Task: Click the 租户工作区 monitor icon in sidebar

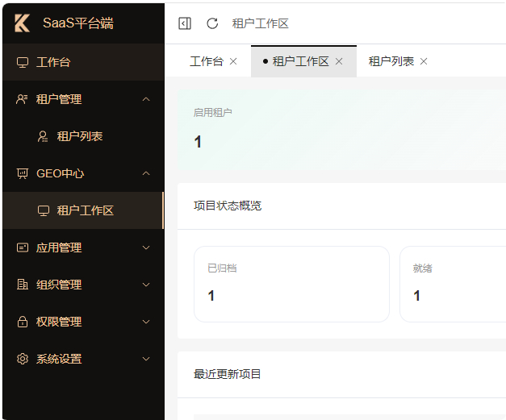Action: coord(44,210)
